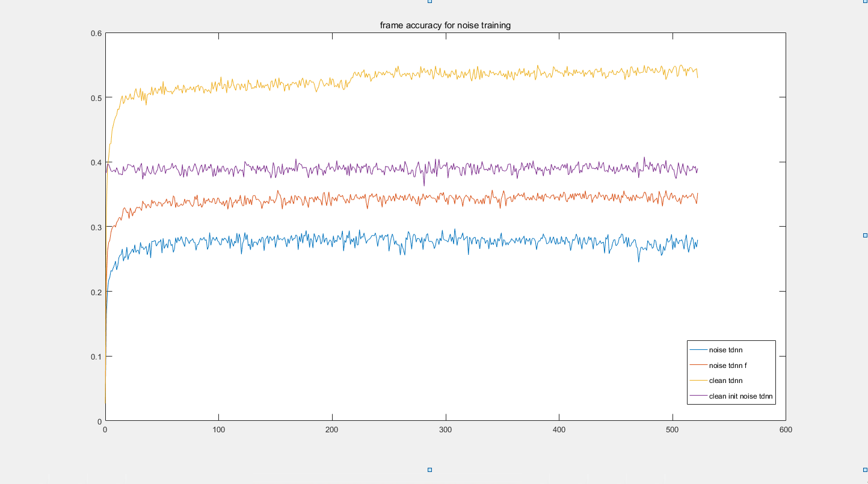The image size is (868, 484).
Task: Click the top-right corner selection handle
Action: point(865,1)
